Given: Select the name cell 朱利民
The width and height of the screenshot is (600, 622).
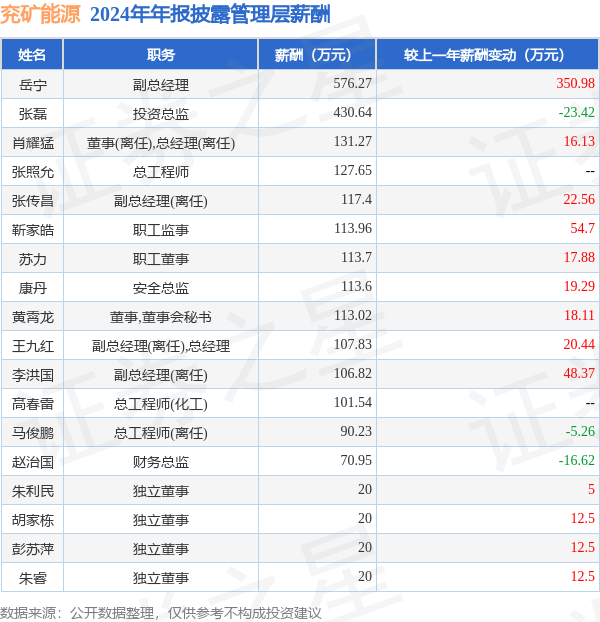Looking at the screenshot, I should [x=33, y=491].
